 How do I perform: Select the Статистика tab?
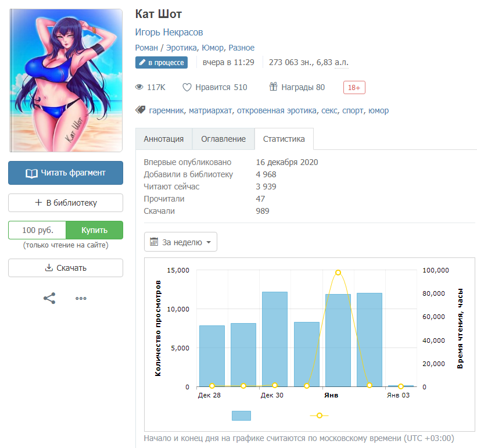point(284,139)
